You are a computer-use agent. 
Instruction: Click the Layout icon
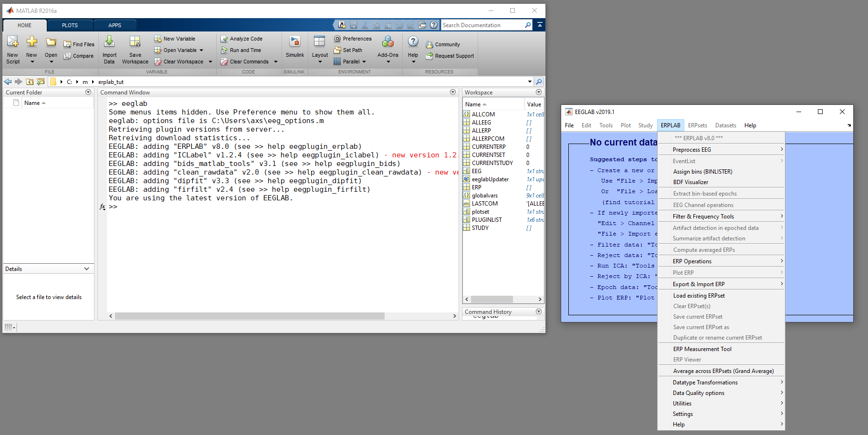[320, 41]
